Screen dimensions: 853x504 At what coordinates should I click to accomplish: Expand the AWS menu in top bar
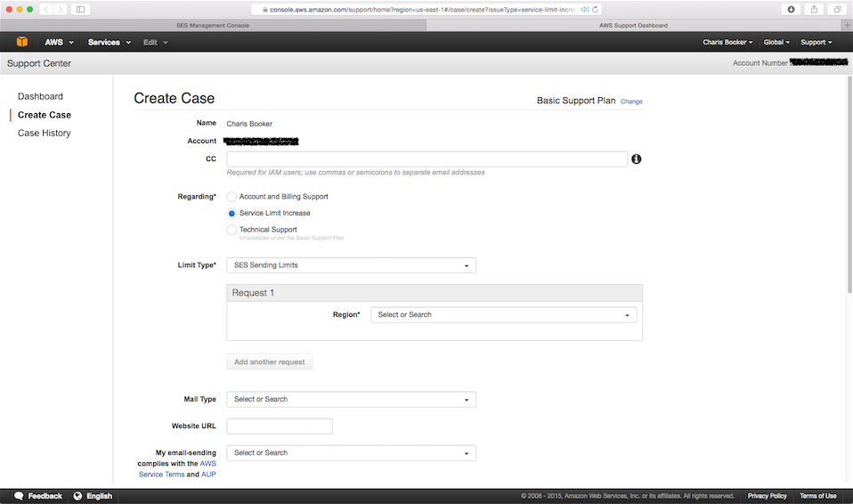pos(59,42)
